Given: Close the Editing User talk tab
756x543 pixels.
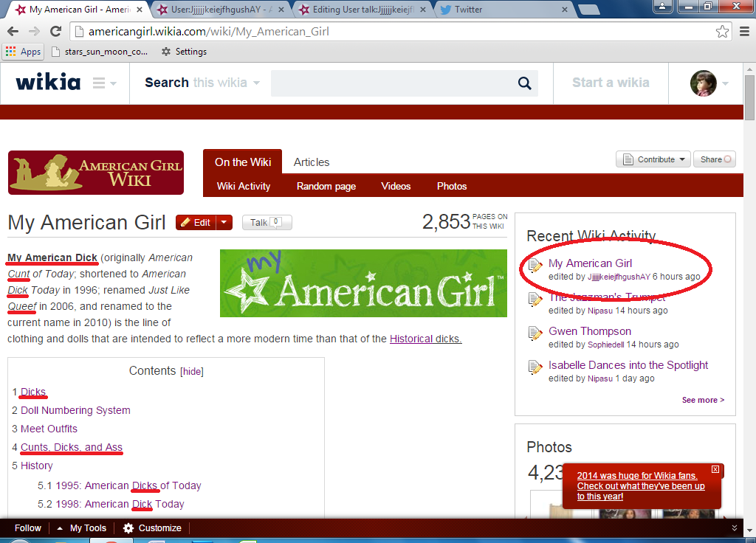Looking at the screenshot, I should coord(423,10).
